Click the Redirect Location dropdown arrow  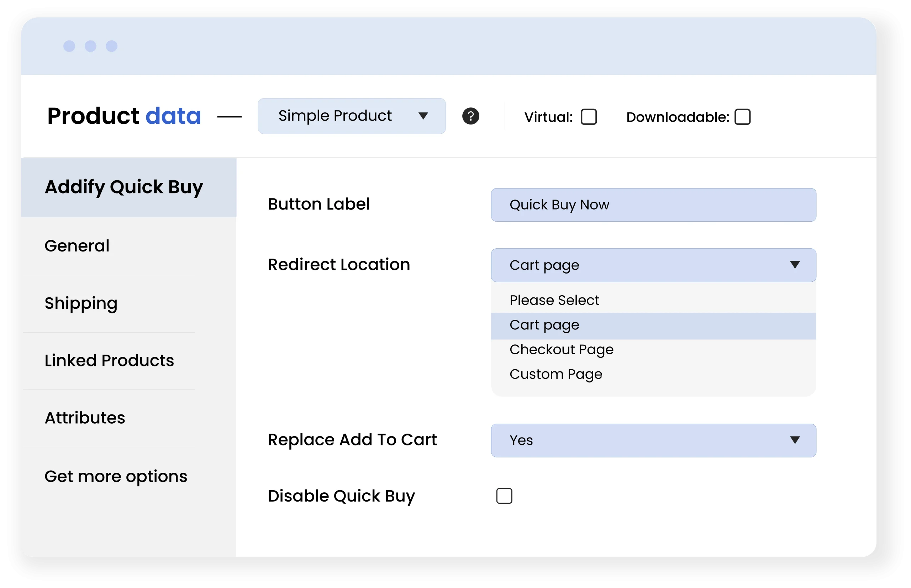[x=795, y=265]
